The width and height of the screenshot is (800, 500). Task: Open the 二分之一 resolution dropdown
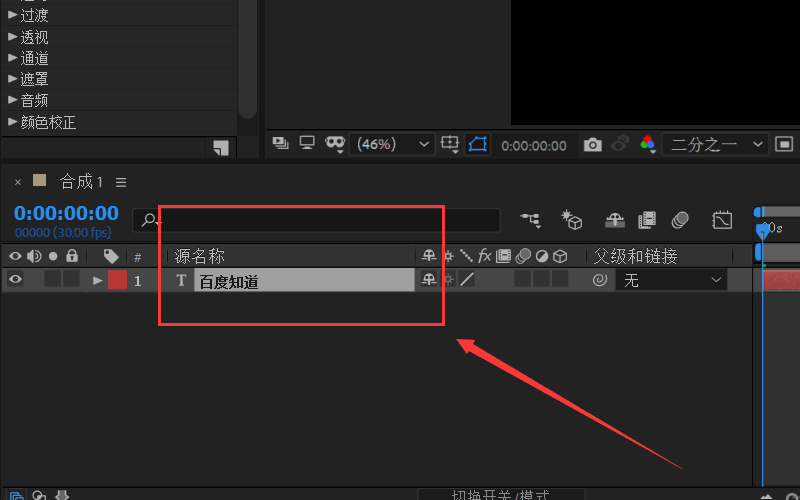click(x=715, y=144)
